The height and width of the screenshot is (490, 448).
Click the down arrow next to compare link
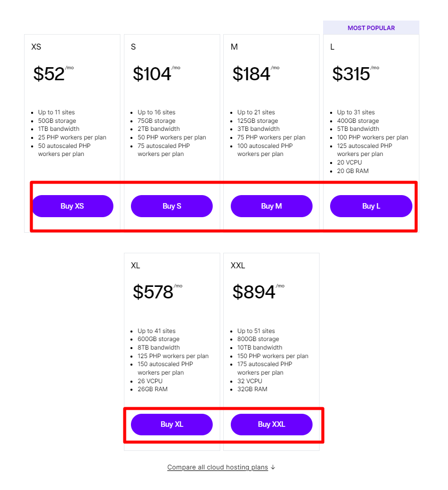[x=272, y=467]
